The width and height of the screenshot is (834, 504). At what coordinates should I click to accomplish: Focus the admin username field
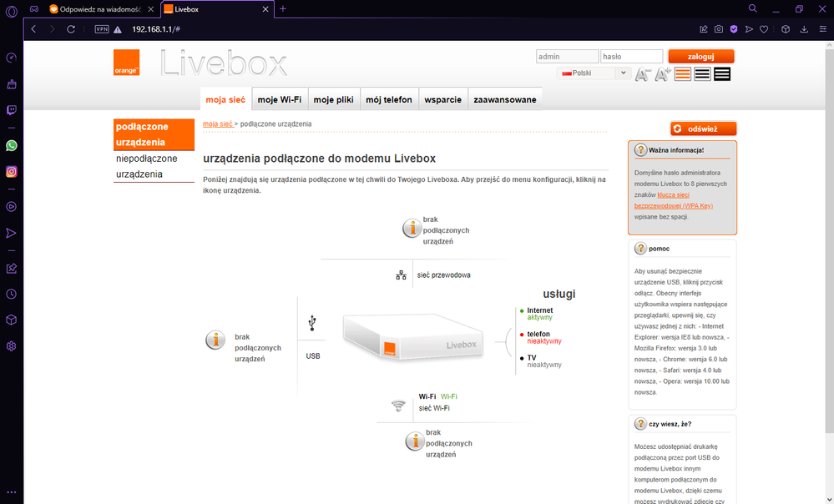567,57
